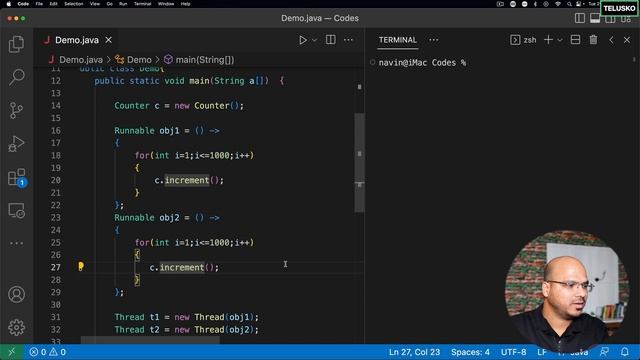This screenshot has width=640, height=360.
Task: Click "Counter c = new Counter();" line
Action: (x=179, y=106)
